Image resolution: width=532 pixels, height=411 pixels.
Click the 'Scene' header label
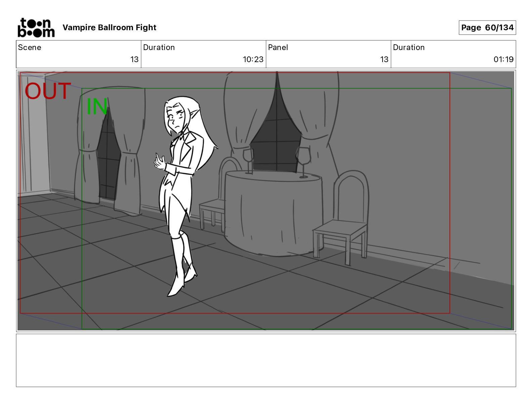coord(30,47)
